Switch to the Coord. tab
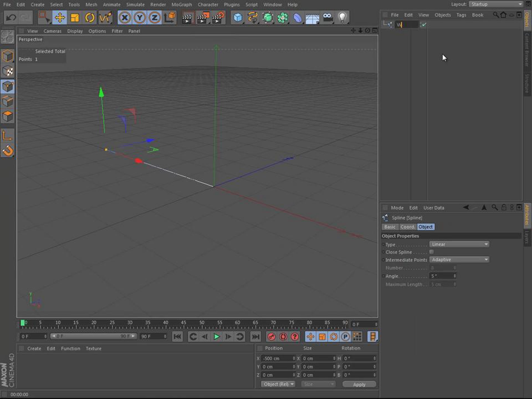The height and width of the screenshot is (399, 532). (408, 227)
